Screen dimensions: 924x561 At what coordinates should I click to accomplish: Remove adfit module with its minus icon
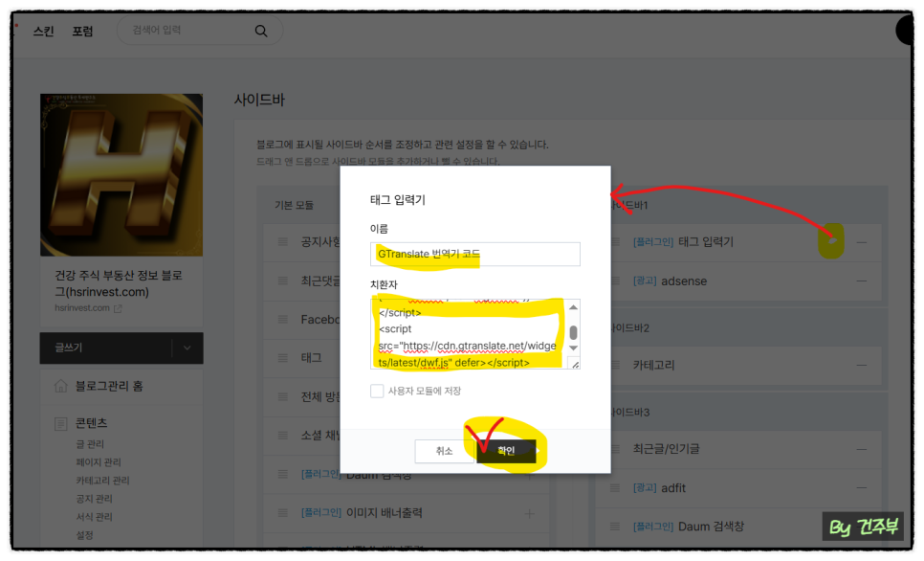coord(862,488)
